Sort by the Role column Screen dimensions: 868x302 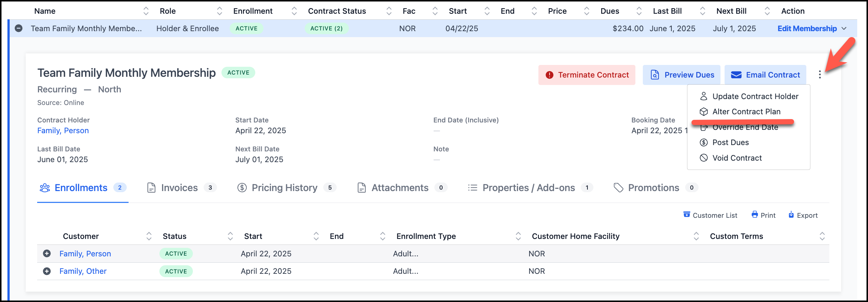(x=220, y=11)
